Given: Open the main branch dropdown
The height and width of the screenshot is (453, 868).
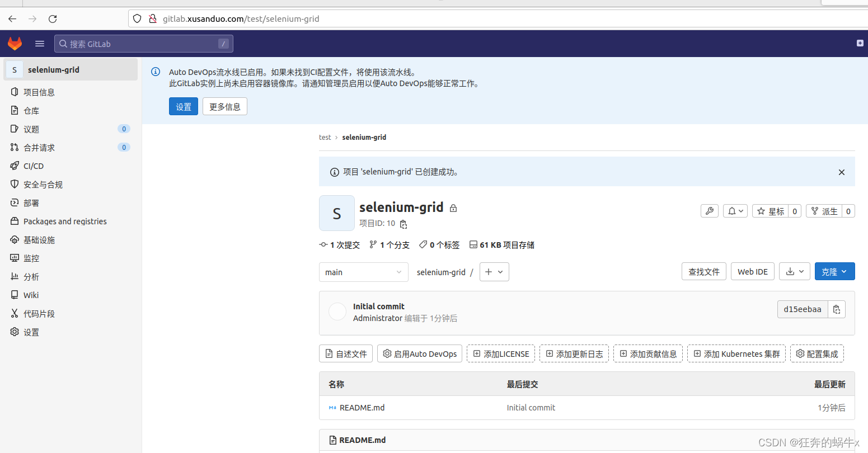Looking at the screenshot, I should (x=364, y=272).
